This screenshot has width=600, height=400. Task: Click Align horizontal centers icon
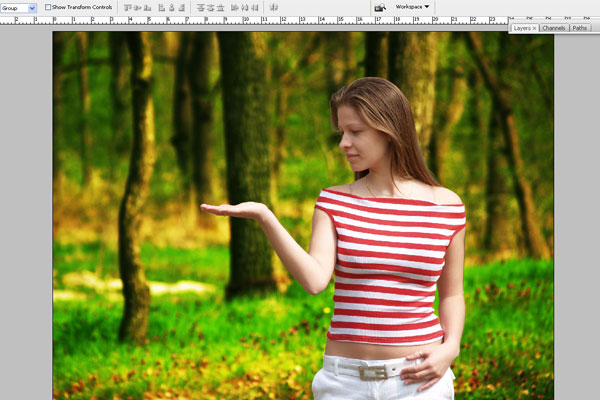coord(172,7)
